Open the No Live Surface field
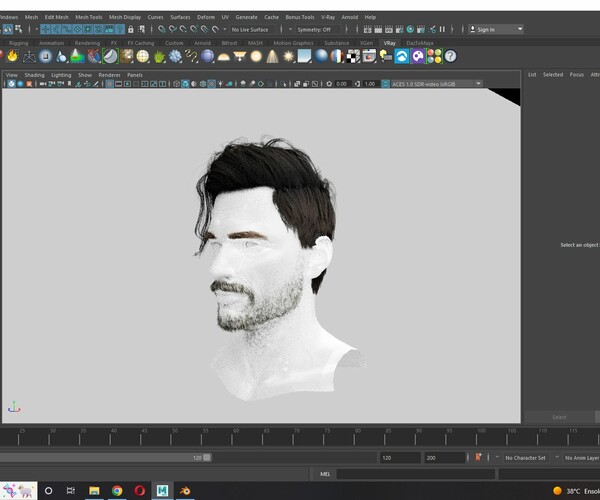The width and height of the screenshot is (600, 500). tap(254, 29)
